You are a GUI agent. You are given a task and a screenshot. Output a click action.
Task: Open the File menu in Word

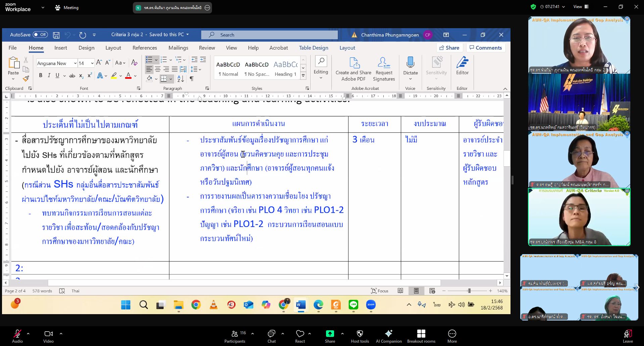click(x=12, y=48)
